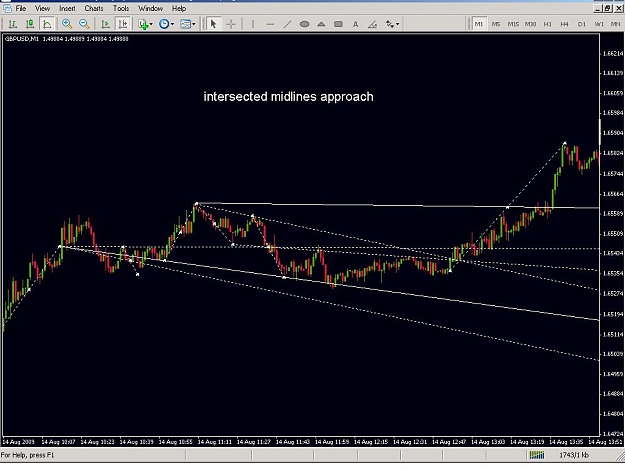This screenshot has height=469, width=625.
Task: Switch chart to candlesticks display
Action: (x=30, y=24)
